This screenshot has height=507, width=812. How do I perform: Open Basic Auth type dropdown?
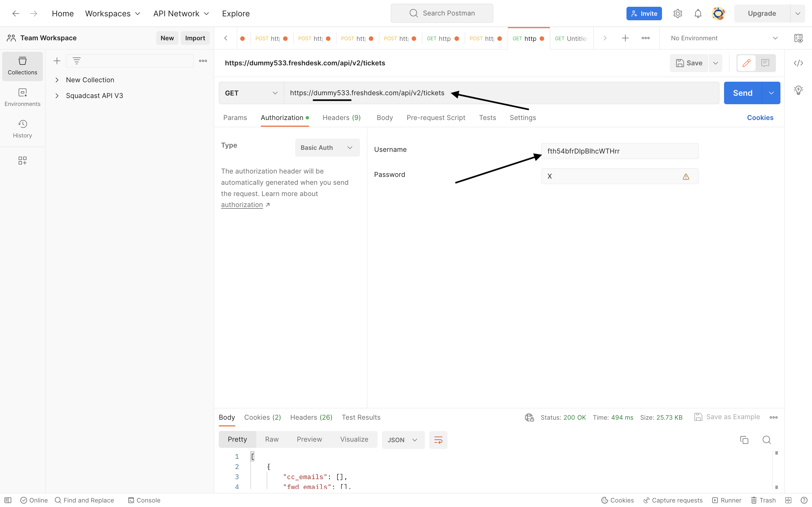coord(327,148)
